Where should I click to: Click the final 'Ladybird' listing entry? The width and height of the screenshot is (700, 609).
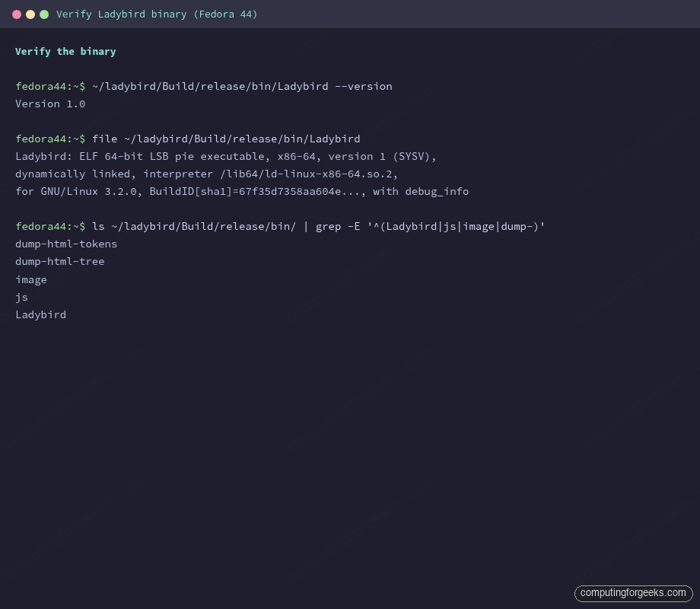(40, 314)
